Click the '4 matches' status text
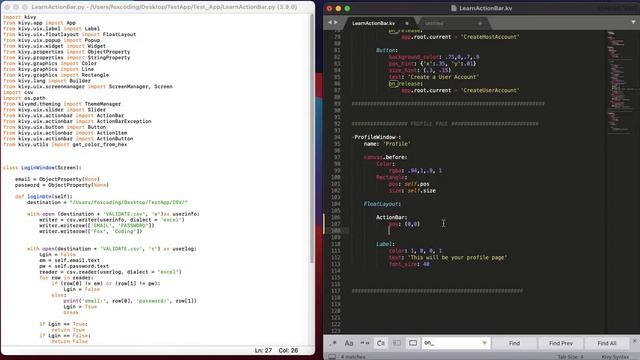The width and height of the screenshot is (640, 360). [x=353, y=357]
